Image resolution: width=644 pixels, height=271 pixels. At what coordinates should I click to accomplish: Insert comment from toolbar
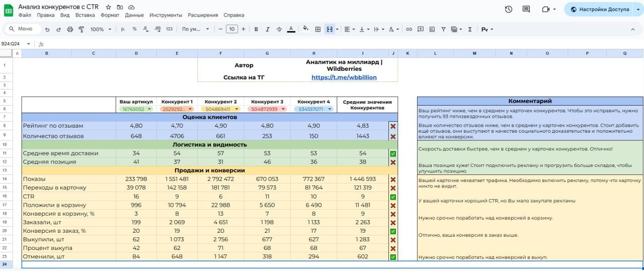tap(421, 29)
